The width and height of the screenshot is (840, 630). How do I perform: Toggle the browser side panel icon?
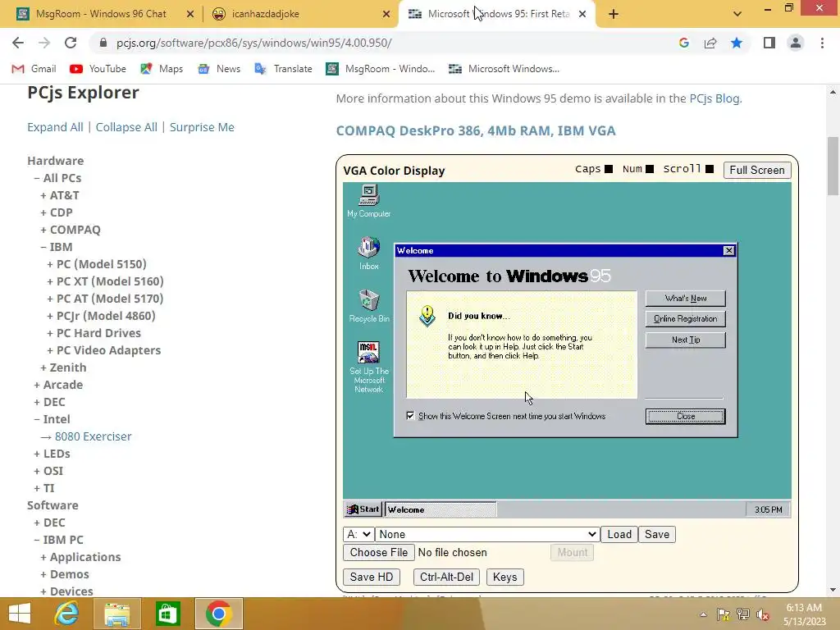coord(769,43)
